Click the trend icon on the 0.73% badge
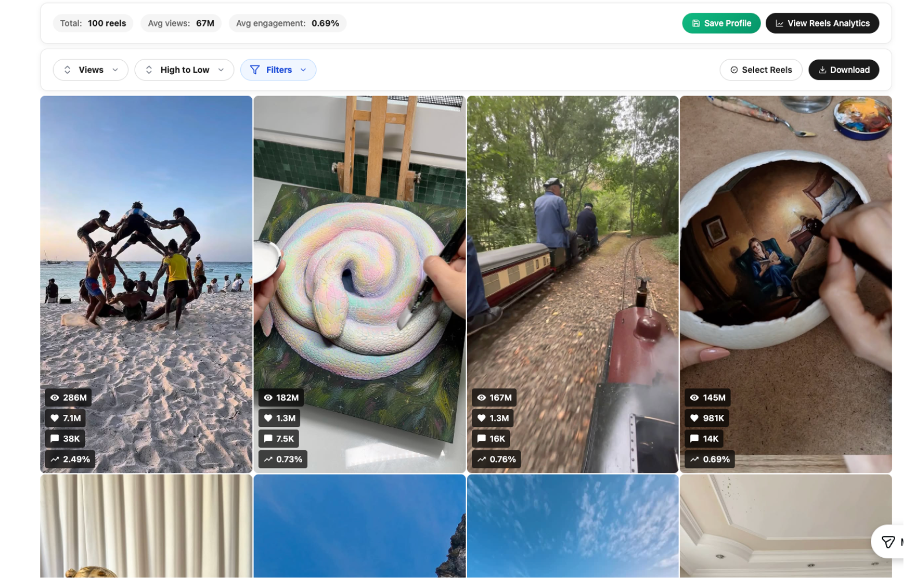The image size is (924, 578). [x=268, y=460]
